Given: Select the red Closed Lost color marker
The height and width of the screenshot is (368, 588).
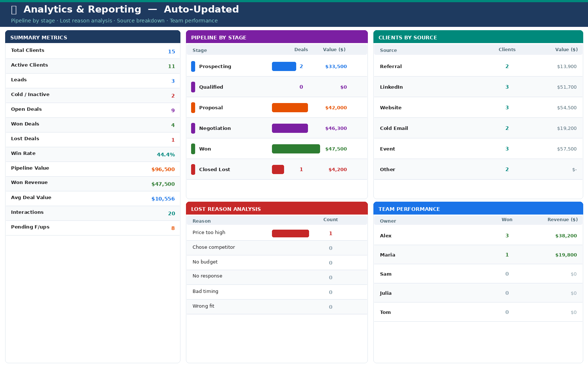Looking at the screenshot, I should tap(193, 170).
